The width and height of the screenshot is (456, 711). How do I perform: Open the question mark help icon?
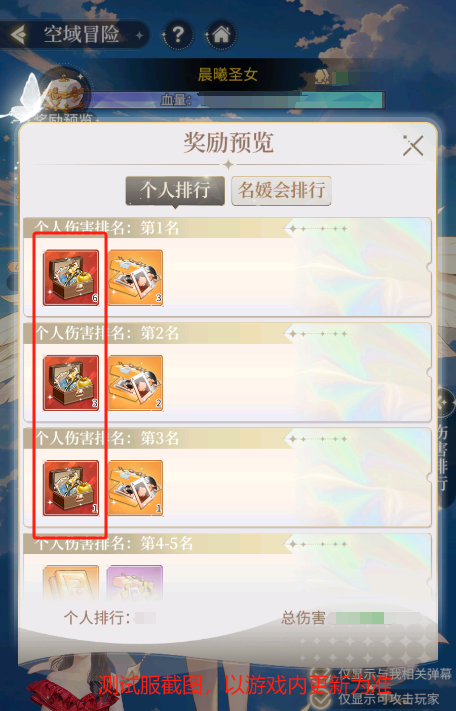point(178,34)
